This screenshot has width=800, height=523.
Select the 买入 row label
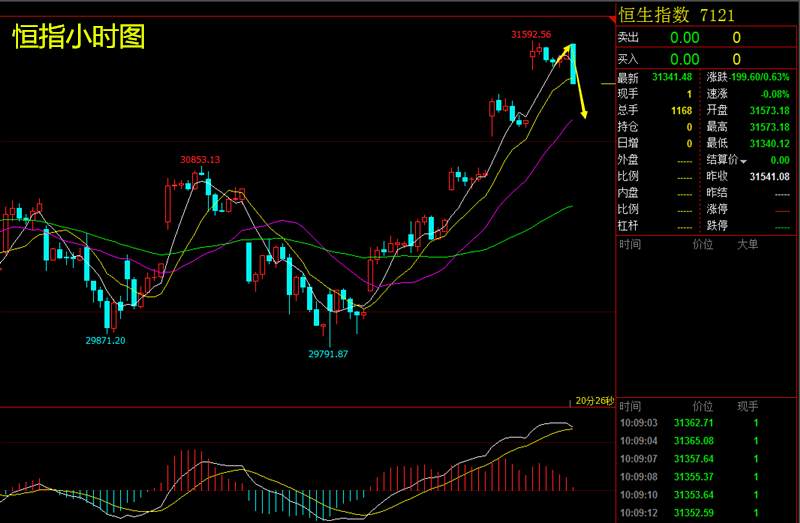click(x=628, y=59)
